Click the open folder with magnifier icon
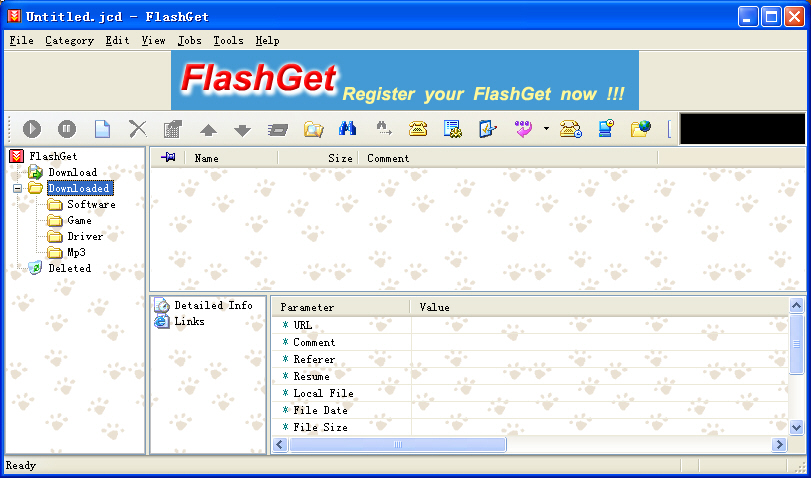Image resolution: width=811 pixels, height=478 pixels. click(x=313, y=128)
